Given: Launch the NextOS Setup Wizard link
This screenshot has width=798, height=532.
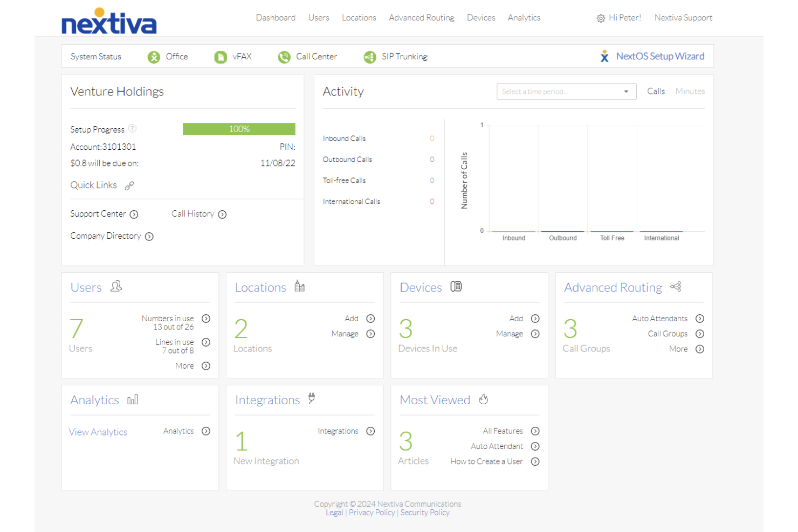Looking at the screenshot, I should (660, 56).
